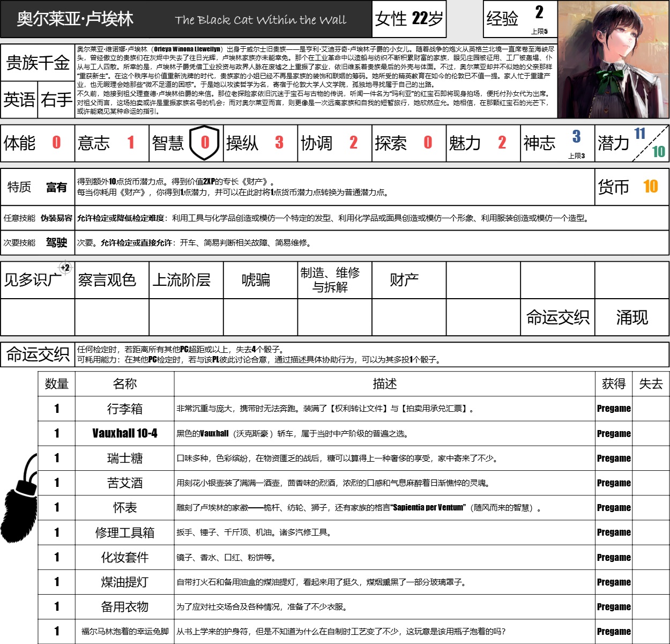
Task: Select the 潜力 diagonal-split value box
Action: click(x=650, y=143)
